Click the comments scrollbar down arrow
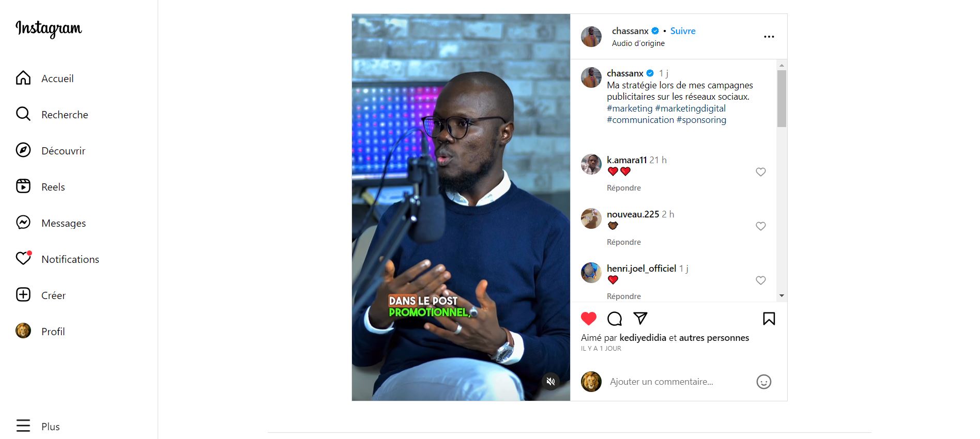The height and width of the screenshot is (439, 980). click(x=782, y=296)
